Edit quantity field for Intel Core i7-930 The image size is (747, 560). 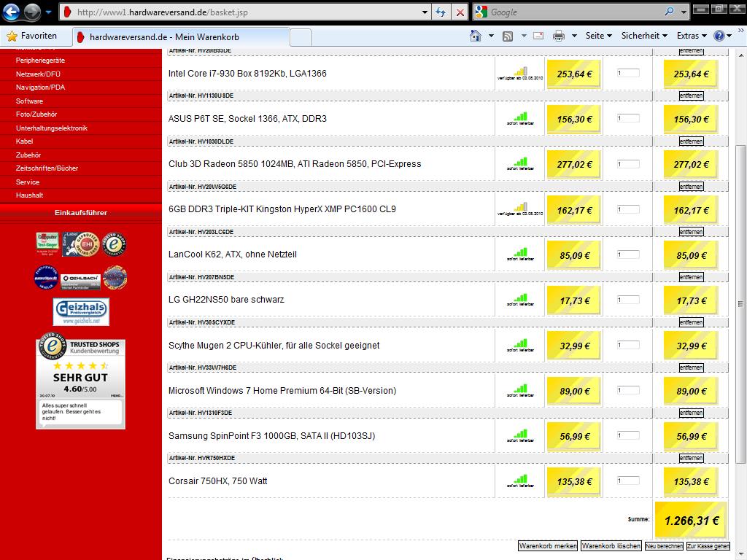(x=628, y=74)
